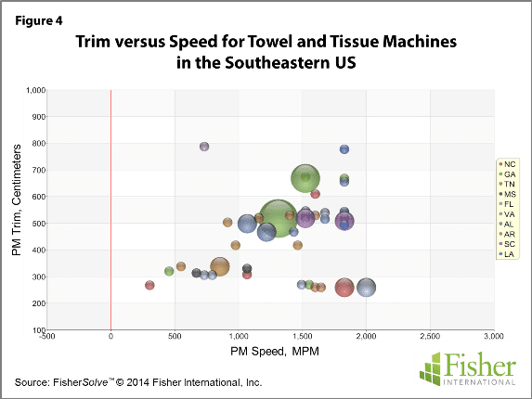Image resolution: width=532 pixels, height=399 pixels.
Task: Click the PM Trim, Centimeters axis title
Action: (x=17, y=200)
